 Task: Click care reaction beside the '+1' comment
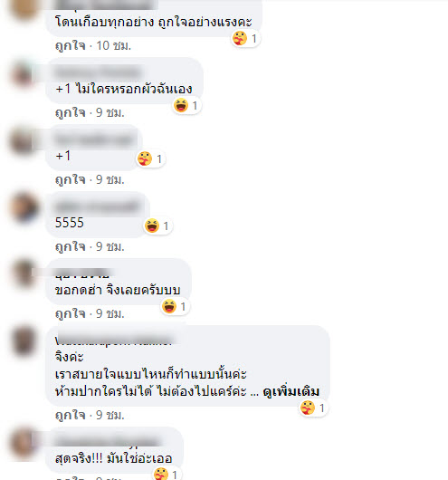150,158
